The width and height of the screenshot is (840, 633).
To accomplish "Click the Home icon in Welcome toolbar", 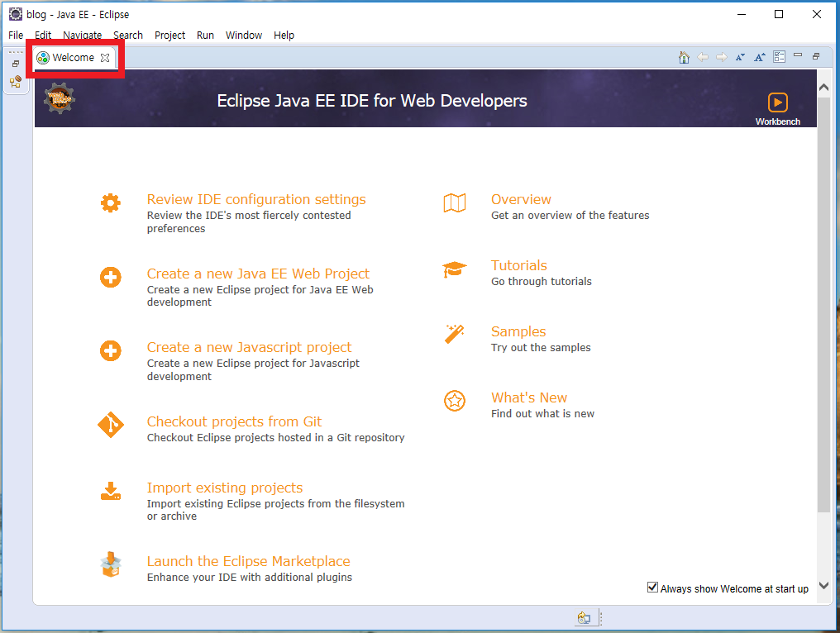I will tap(684, 57).
